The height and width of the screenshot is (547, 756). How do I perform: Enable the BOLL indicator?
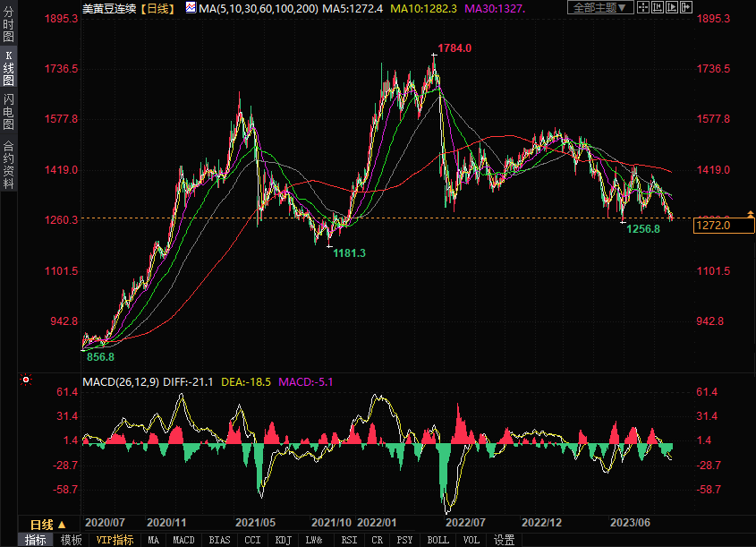pyautogui.click(x=437, y=540)
